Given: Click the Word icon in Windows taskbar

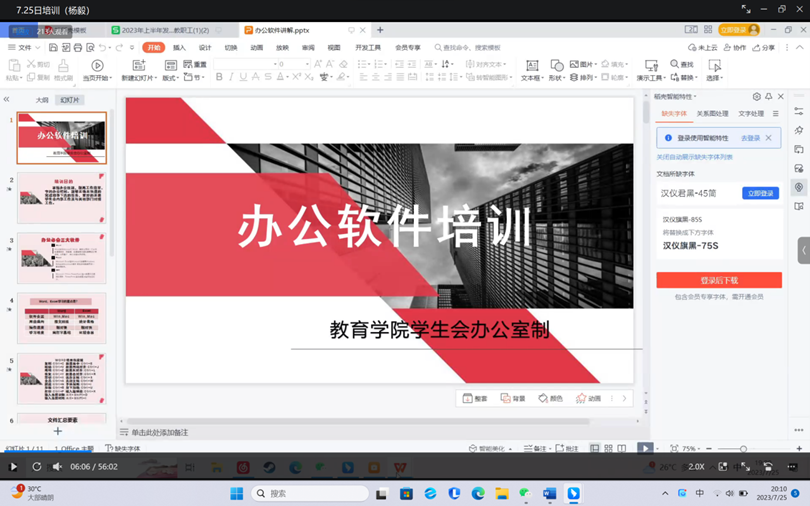Looking at the screenshot, I should click(549, 494).
